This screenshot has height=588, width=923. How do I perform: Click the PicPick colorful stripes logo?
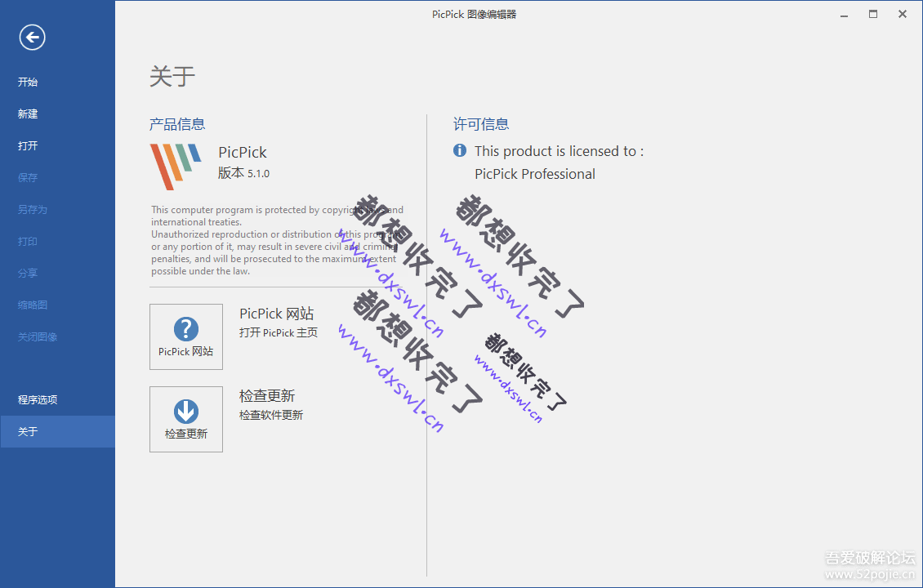pos(176,167)
